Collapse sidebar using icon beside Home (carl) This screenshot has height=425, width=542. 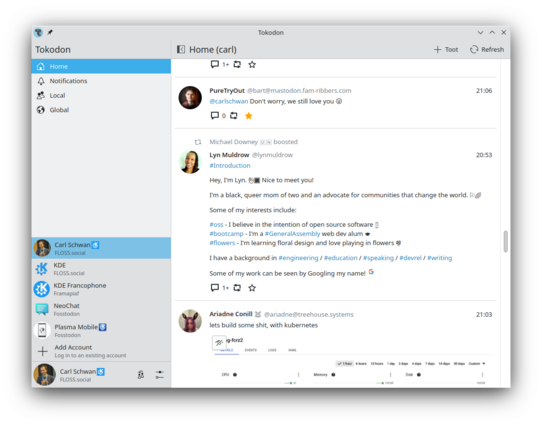[x=181, y=49]
